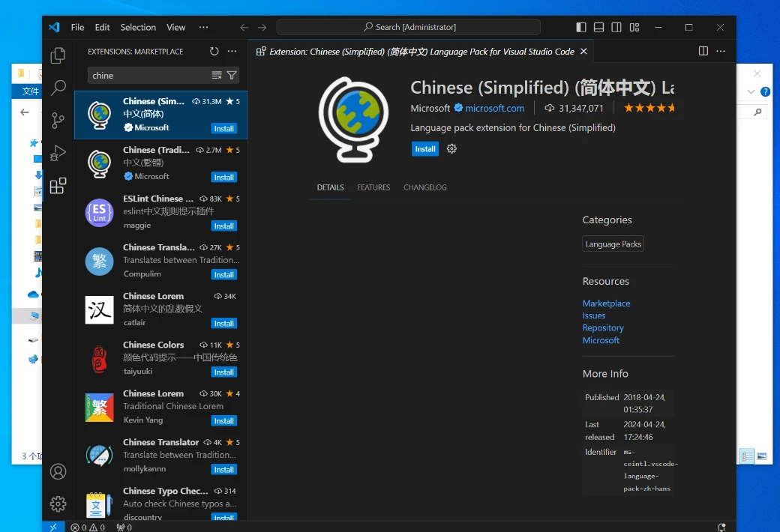Screen dimensions: 780x532
Task: Open the extension filter funnel menu
Action: click(232, 75)
